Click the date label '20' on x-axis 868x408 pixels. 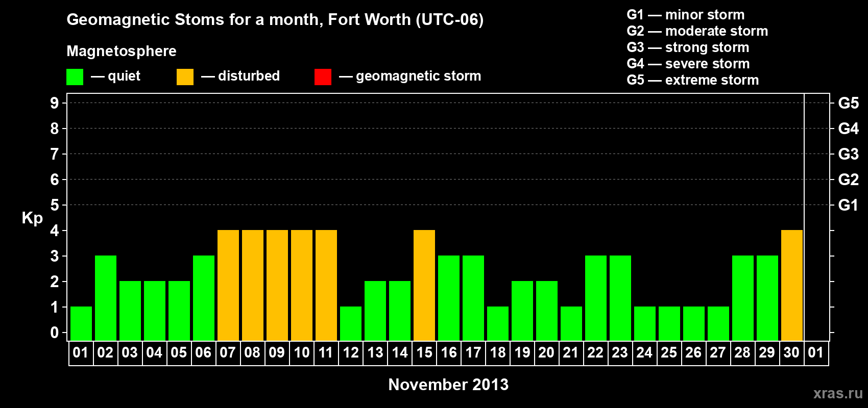point(546,353)
